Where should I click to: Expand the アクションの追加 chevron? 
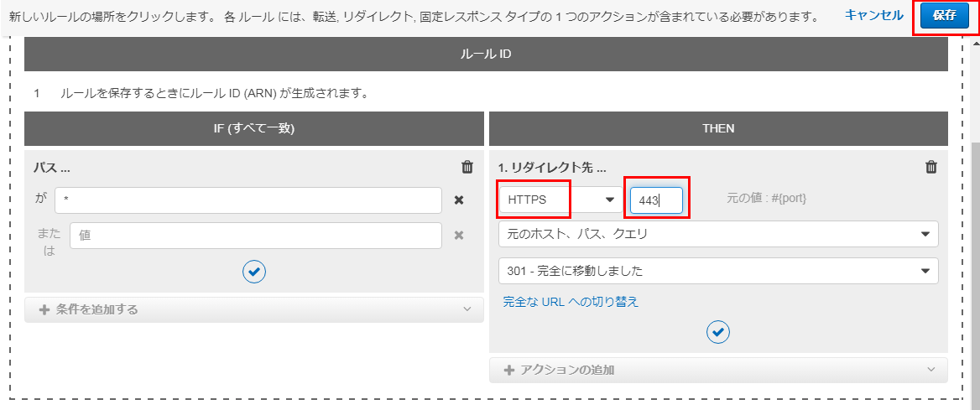point(930,370)
